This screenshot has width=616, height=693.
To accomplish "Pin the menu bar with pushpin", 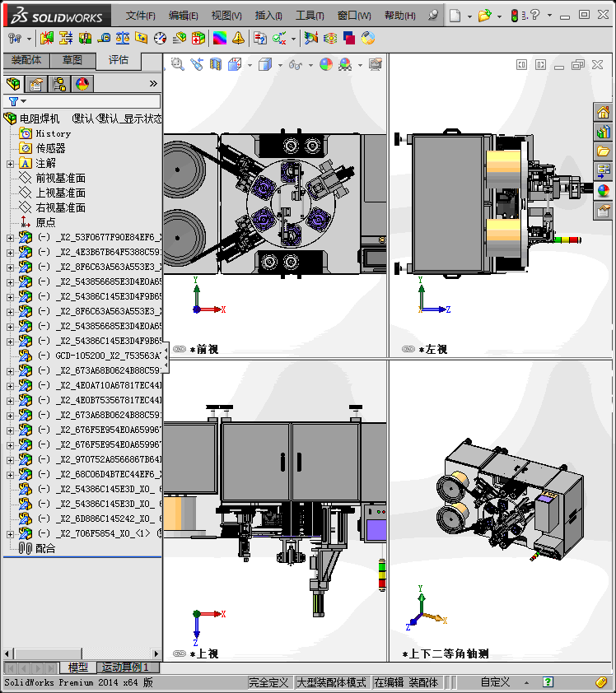I will [x=433, y=16].
